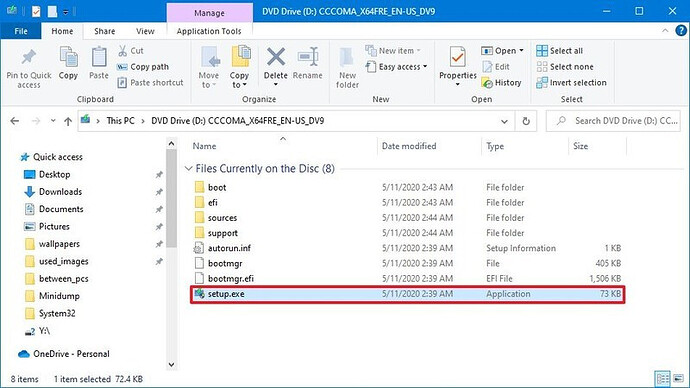Click the Search DVD Drive input field
Image resolution: width=690 pixels, height=388 pixels.
pos(613,121)
